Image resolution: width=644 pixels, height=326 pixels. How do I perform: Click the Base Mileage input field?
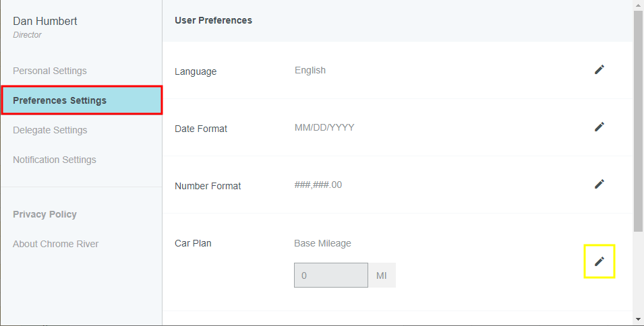(x=330, y=275)
